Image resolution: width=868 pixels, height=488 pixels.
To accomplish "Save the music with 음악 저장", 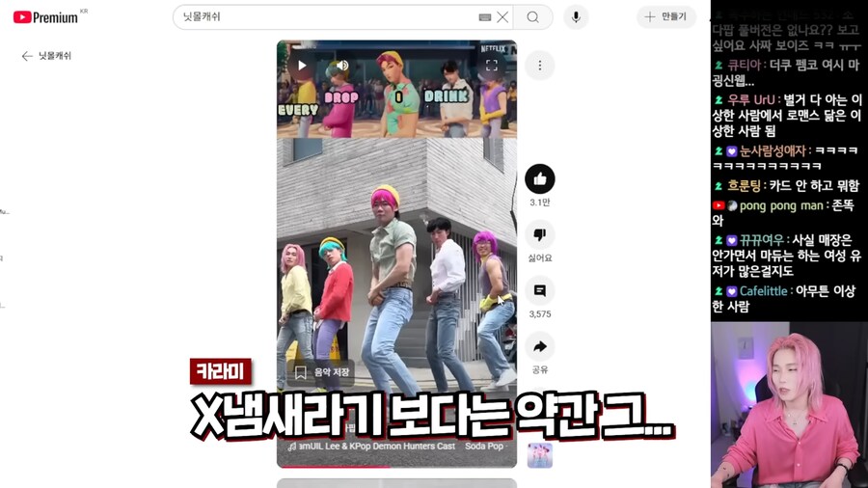I will pos(321,372).
